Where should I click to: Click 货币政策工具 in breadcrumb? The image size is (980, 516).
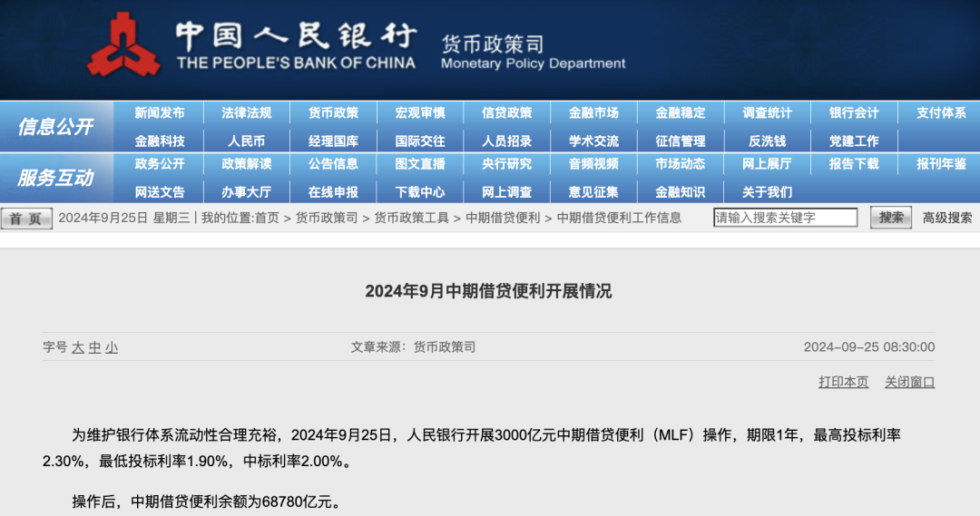pos(411,218)
